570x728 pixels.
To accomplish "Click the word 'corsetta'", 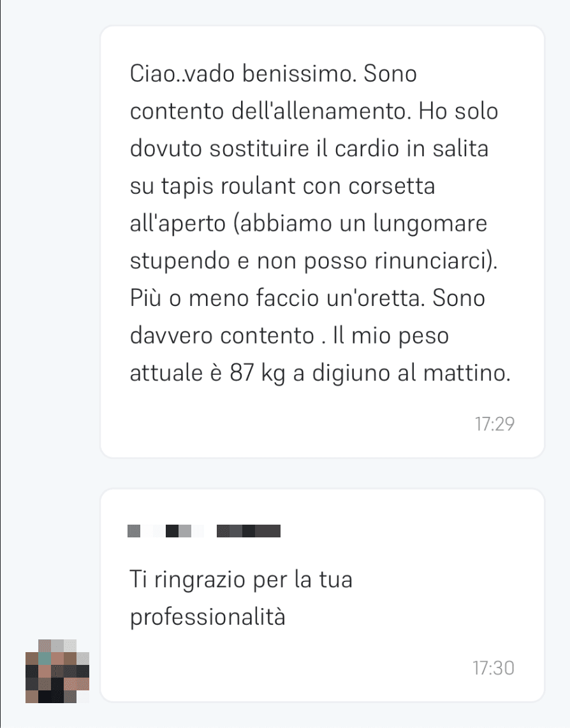I will pyautogui.click(x=391, y=187).
